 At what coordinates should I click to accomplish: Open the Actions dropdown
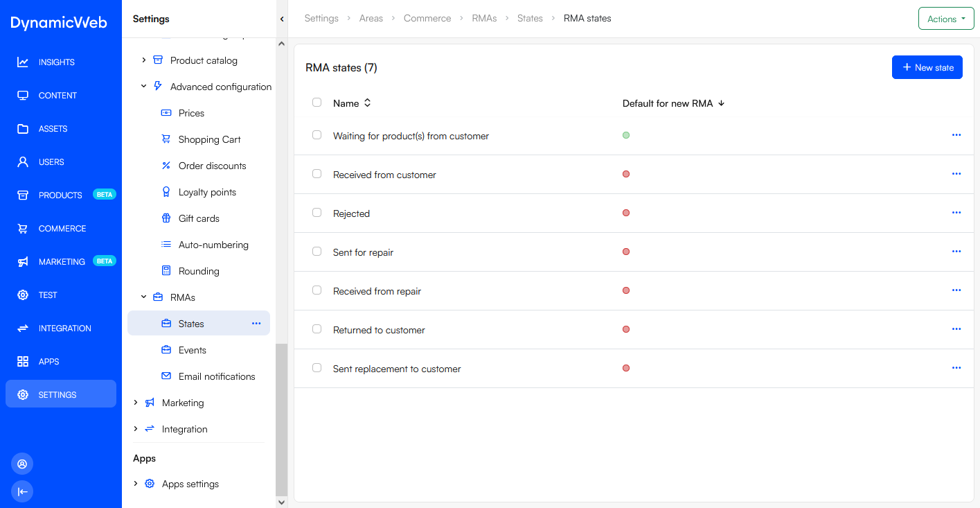point(946,19)
